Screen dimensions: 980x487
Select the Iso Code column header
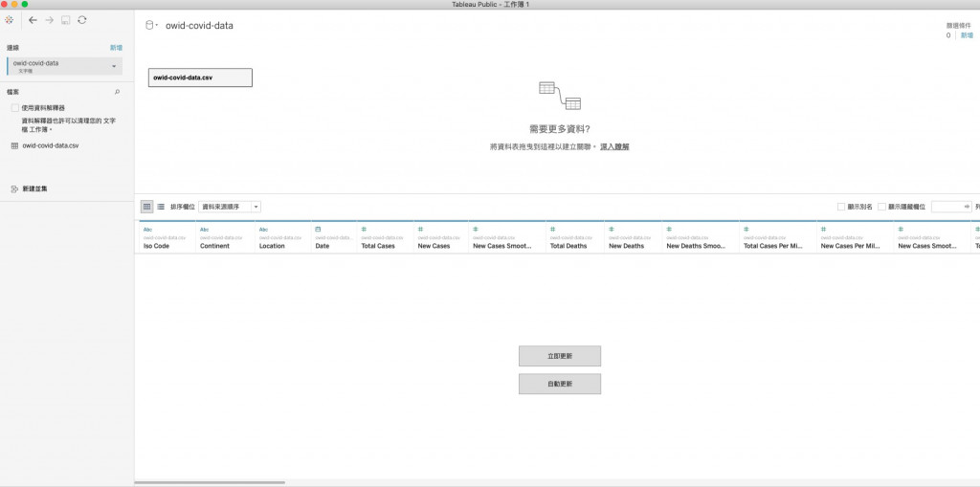167,237
